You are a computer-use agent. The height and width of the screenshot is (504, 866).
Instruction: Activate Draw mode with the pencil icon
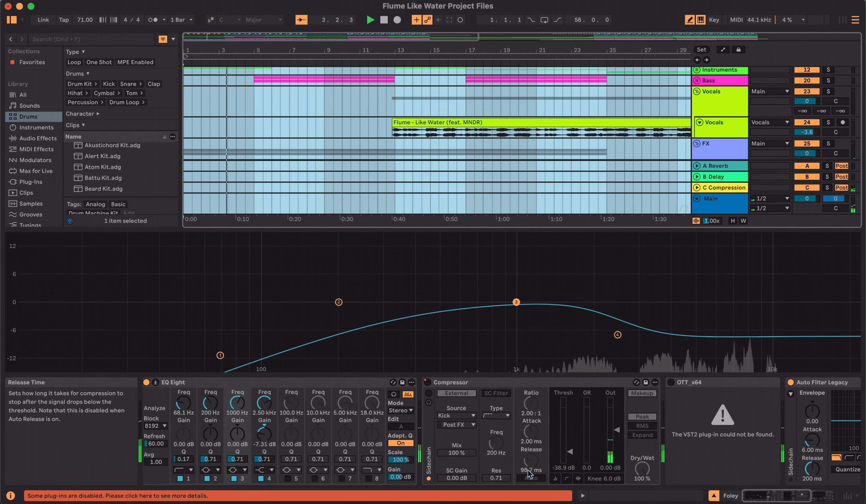689,20
